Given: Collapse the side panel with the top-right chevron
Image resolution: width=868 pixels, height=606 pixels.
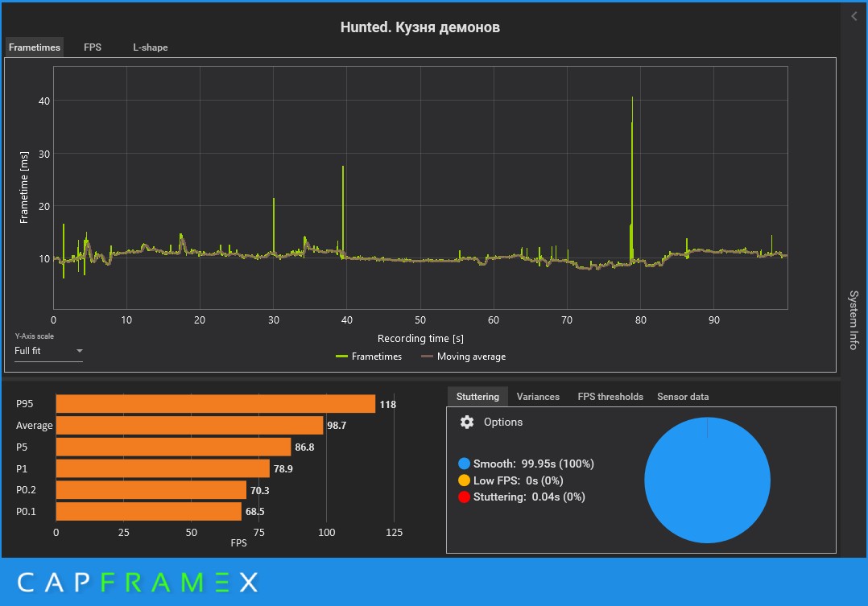Looking at the screenshot, I should pos(854,17).
